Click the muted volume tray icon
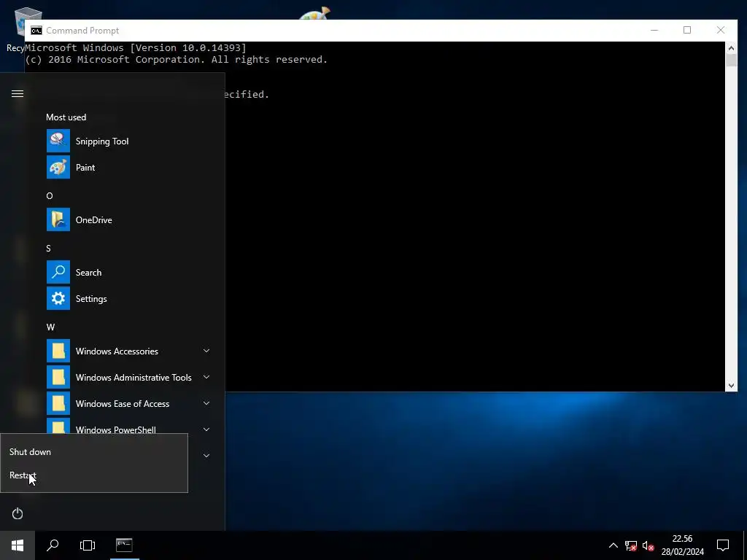 pos(648,545)
